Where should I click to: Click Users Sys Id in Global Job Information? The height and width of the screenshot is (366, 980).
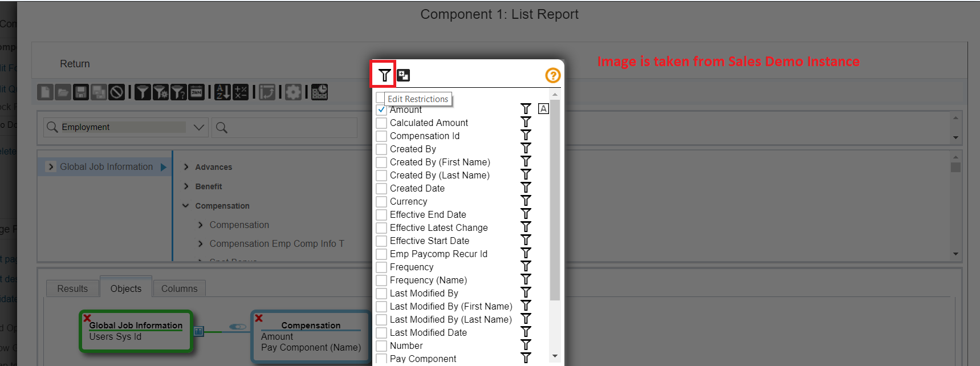(115, 336)
